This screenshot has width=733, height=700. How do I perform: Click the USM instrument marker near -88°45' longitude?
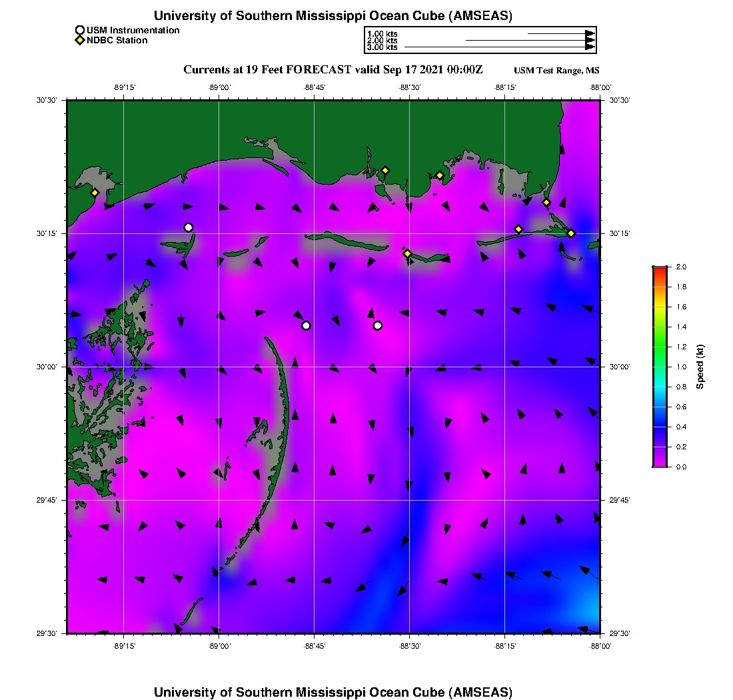307,325
